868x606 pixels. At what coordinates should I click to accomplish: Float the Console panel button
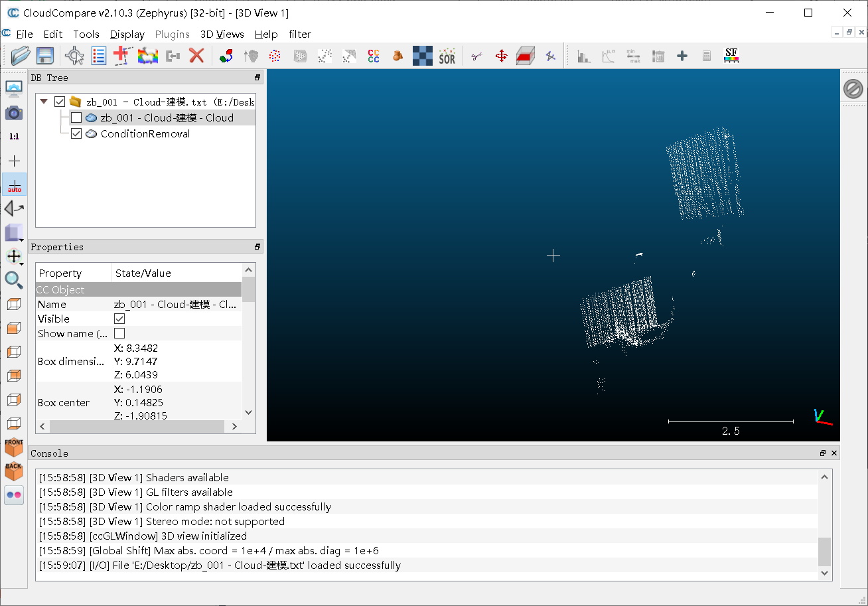[823, 453]
